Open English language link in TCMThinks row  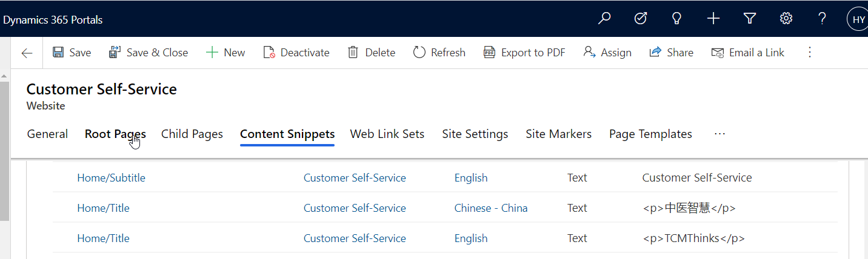471,238
